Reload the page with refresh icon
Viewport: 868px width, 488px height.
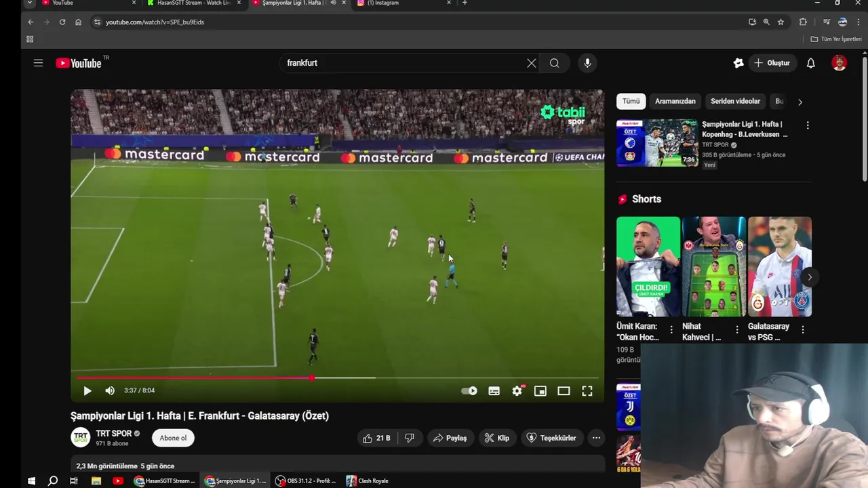[62, 22]
